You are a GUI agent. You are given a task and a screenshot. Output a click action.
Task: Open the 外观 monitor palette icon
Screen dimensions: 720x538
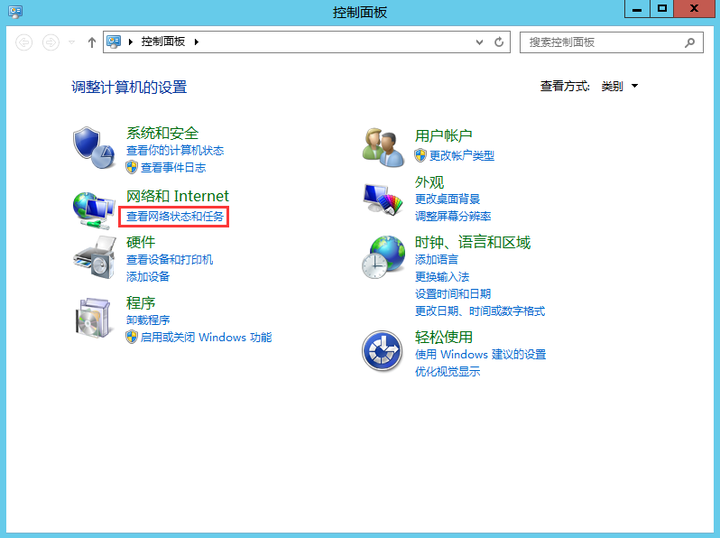point(383,199)
